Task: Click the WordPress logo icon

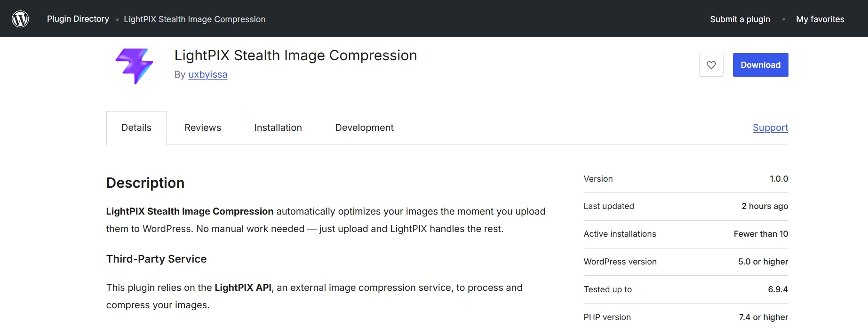Action: pyautogui.click(x=20, y=19)
